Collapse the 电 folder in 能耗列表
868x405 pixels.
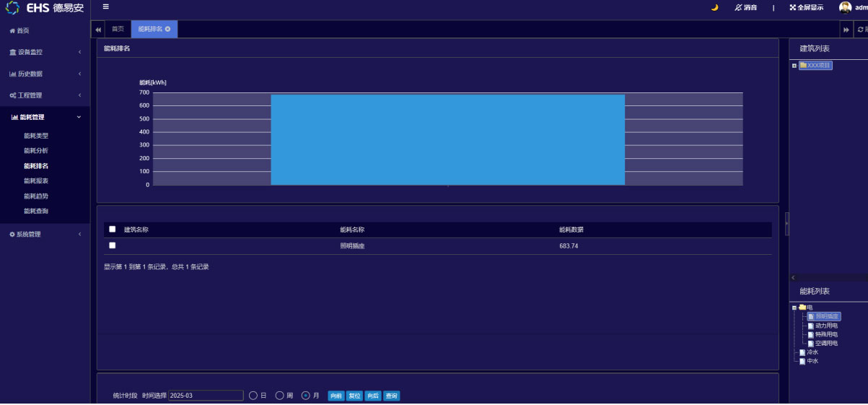click(x=794, y=308)
